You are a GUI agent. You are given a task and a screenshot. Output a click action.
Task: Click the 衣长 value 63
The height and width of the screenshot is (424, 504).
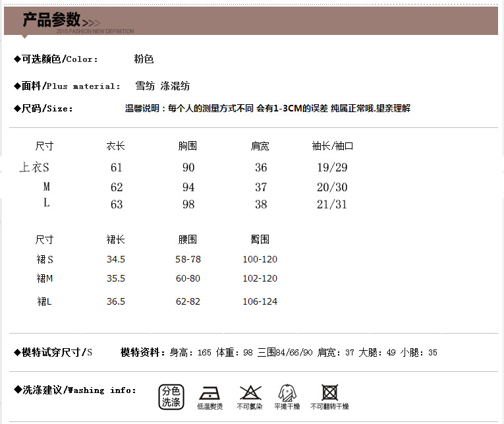pyautogui.click(x=117, y=204)
